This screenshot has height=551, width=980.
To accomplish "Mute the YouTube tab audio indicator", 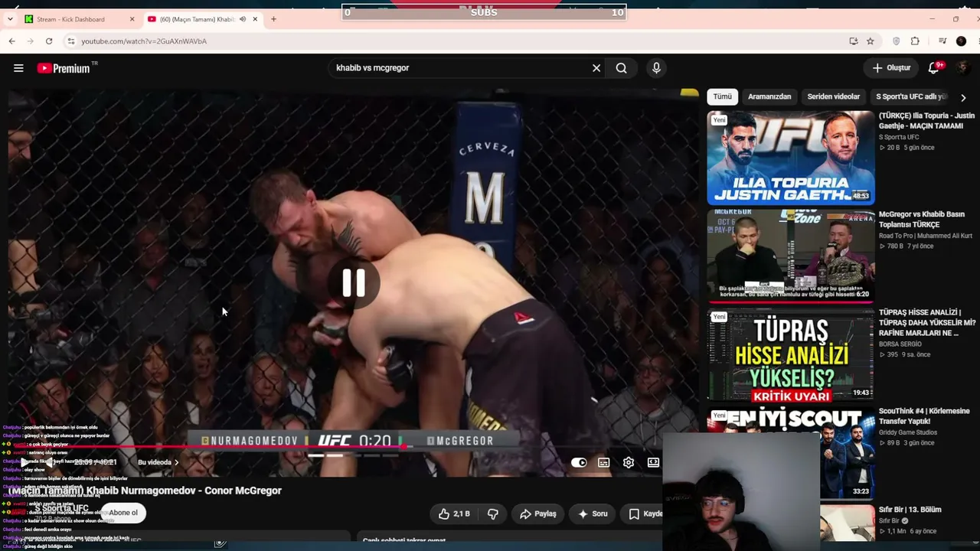I will [x=243, y=19].
